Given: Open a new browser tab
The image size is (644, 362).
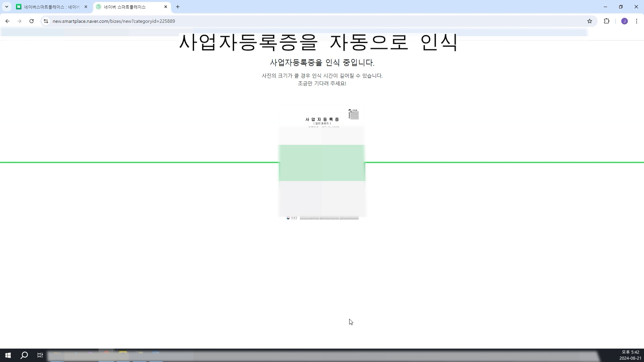Looking at the screenshot, I should [178, 7].
